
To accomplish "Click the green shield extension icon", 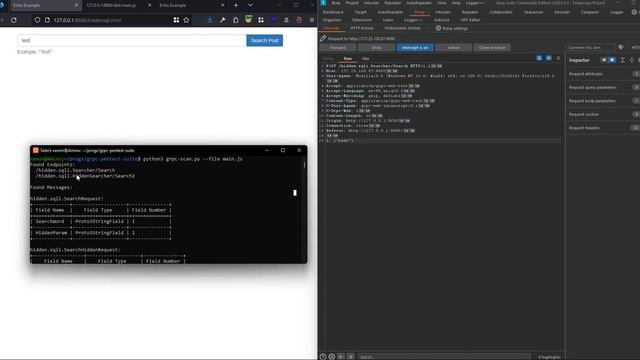I will (248, 20).
